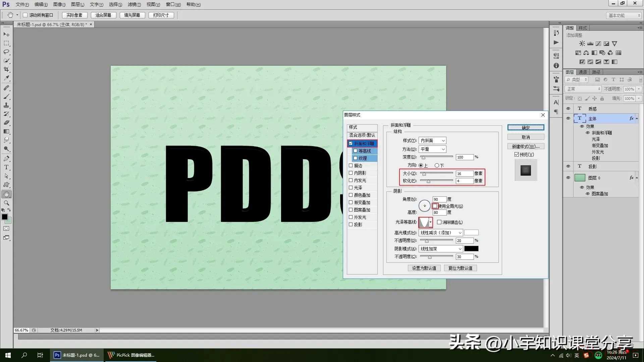
Task: Open the Paragraph panel icon
Action: tap(556, 112)
